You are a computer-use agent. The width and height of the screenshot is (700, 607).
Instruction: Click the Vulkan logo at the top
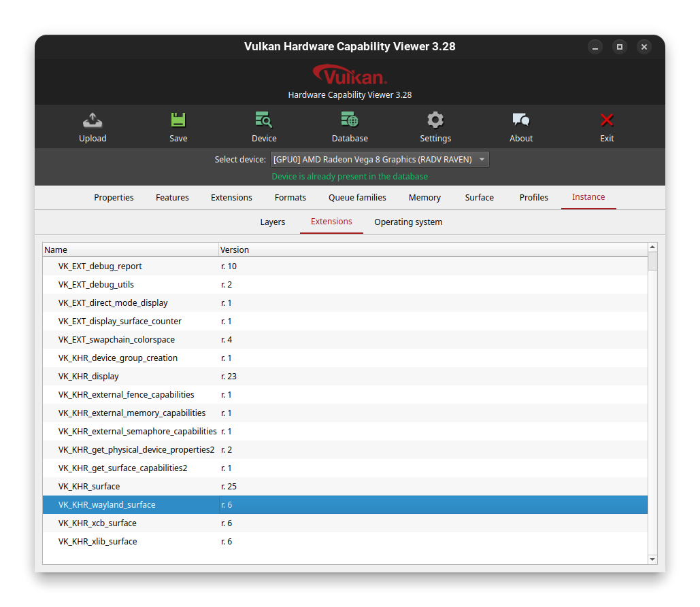tap(350, 73)
